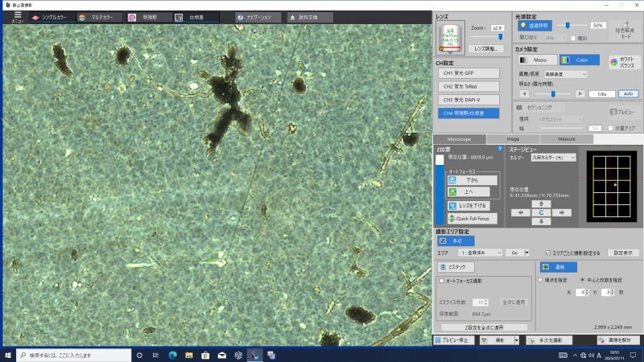Select CH3 蛍光 DAPI-V channel
Image resolution: width=644 pixels, height=362 pixels.
(x=469, y=100)
